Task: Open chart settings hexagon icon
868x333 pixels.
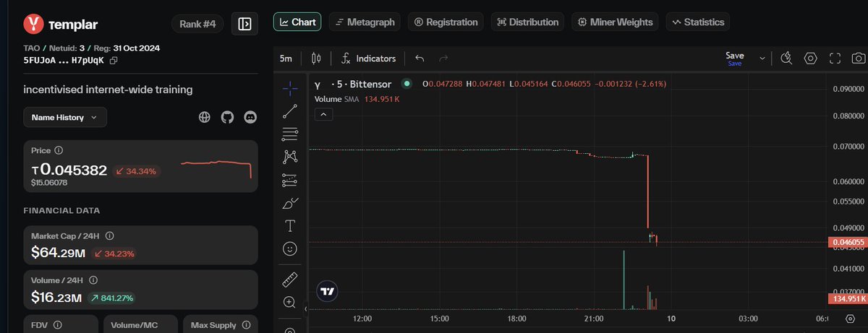Action: pyautogui.click(x=811, y=59)
